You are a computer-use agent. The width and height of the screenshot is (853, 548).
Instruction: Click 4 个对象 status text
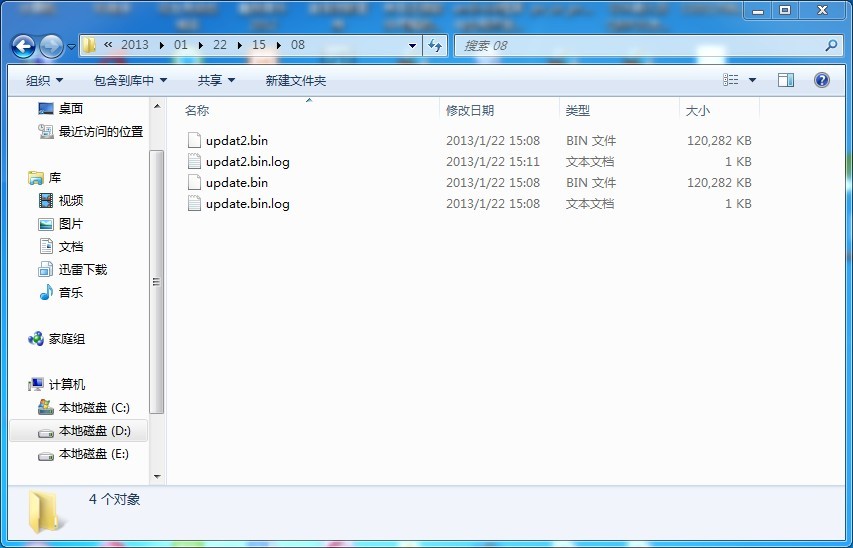[114, 499]
